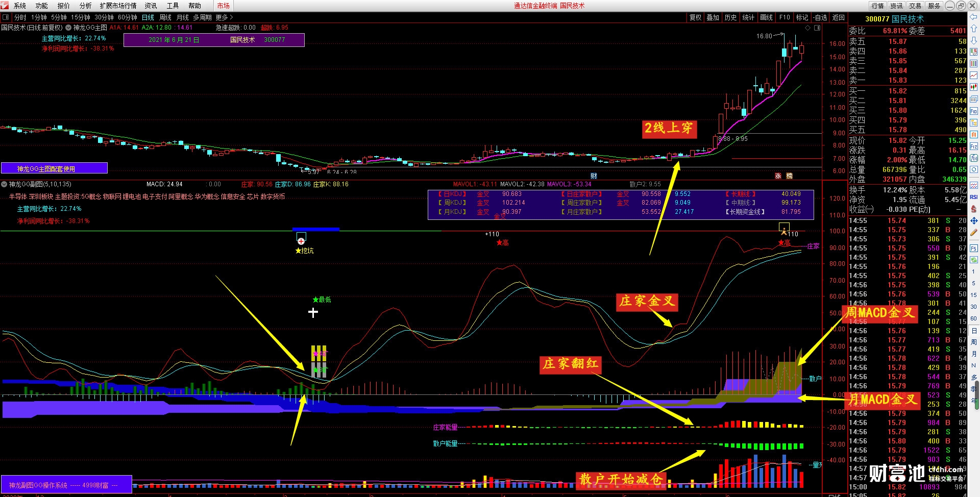Image resolution: width=980 pixels, height=497 pixels.
Task: Open the colored grid quote list icon
Action: (974, 63)
